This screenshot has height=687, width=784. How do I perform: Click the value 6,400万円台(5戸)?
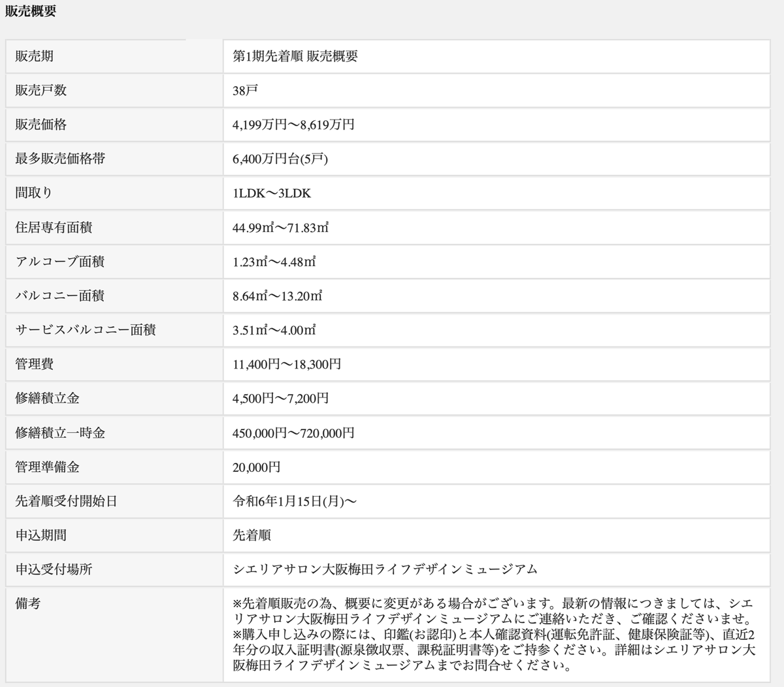pos(280,159)
